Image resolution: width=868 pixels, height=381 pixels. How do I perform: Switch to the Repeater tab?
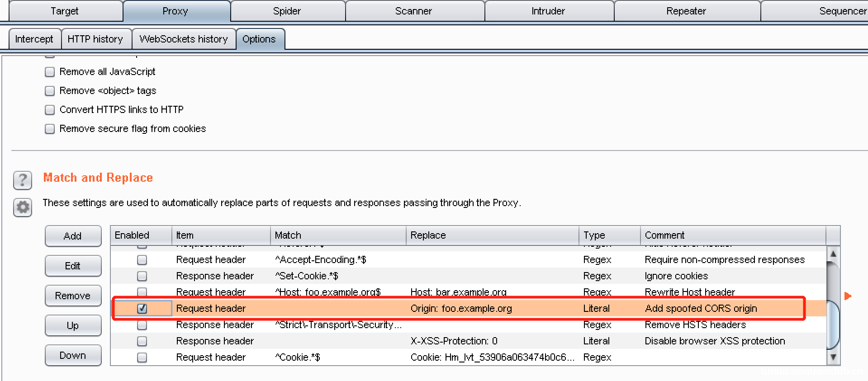click(x=686, y=11)
